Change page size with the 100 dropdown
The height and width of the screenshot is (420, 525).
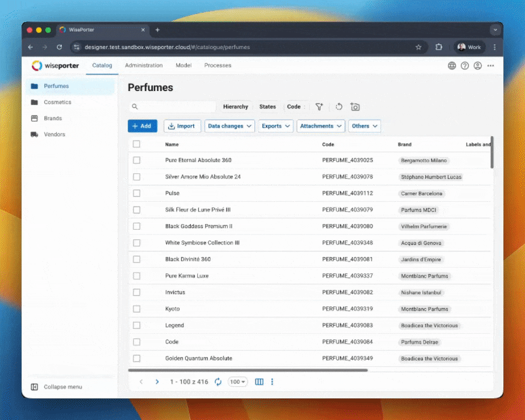tap(237, 381)
